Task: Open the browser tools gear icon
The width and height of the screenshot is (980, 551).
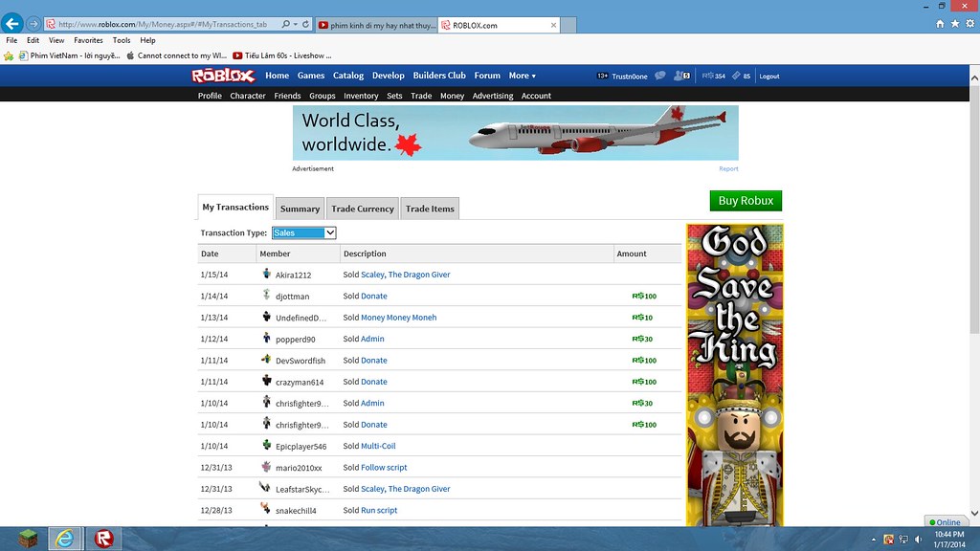Action: click(x=970, y=24)
